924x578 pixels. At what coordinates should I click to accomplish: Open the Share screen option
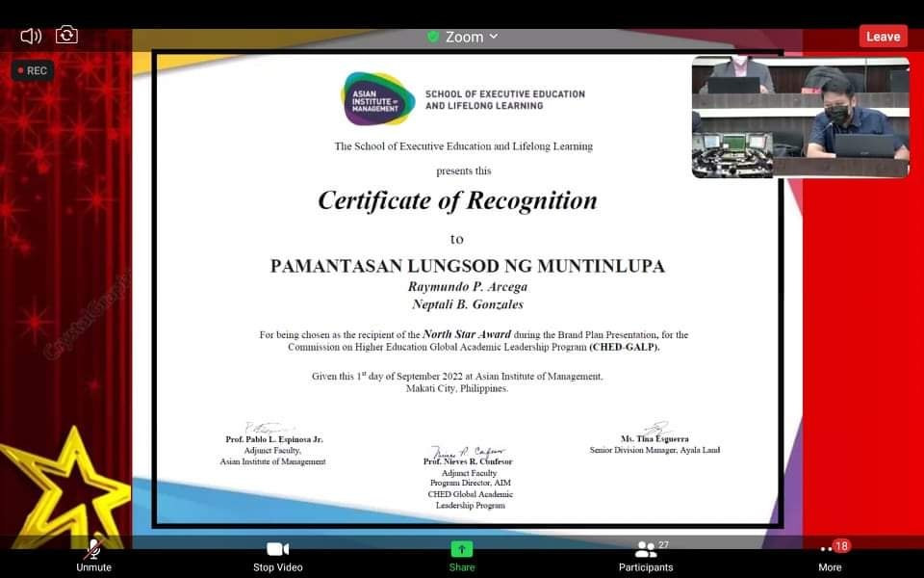[461, 556]
